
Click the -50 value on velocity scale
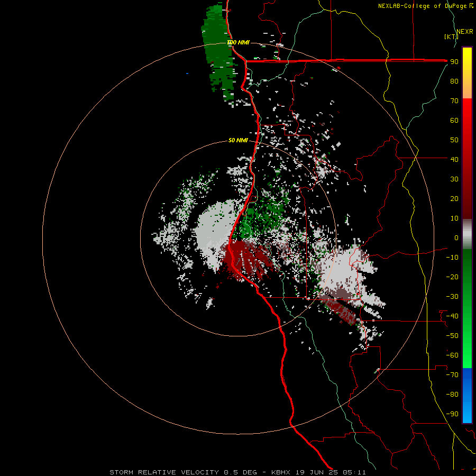pyautogui.click(x=452, y=336)
